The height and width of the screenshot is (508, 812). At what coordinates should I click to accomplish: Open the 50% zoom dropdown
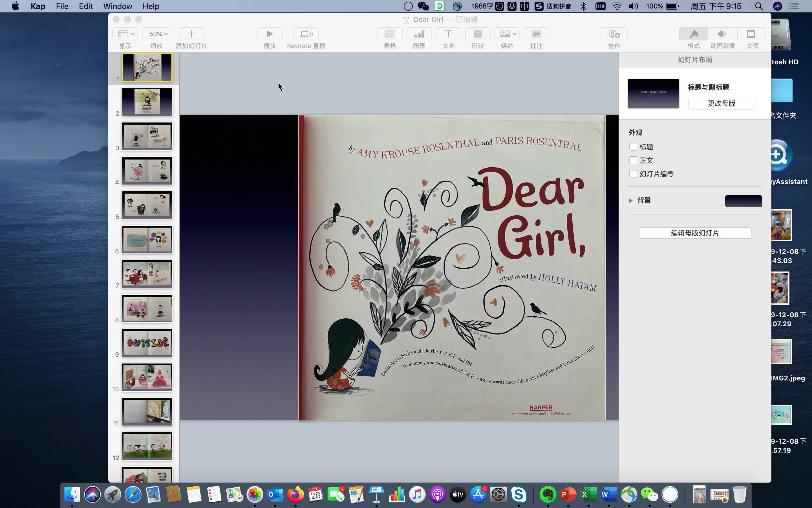pyautogui.click(x=156, y=34)
